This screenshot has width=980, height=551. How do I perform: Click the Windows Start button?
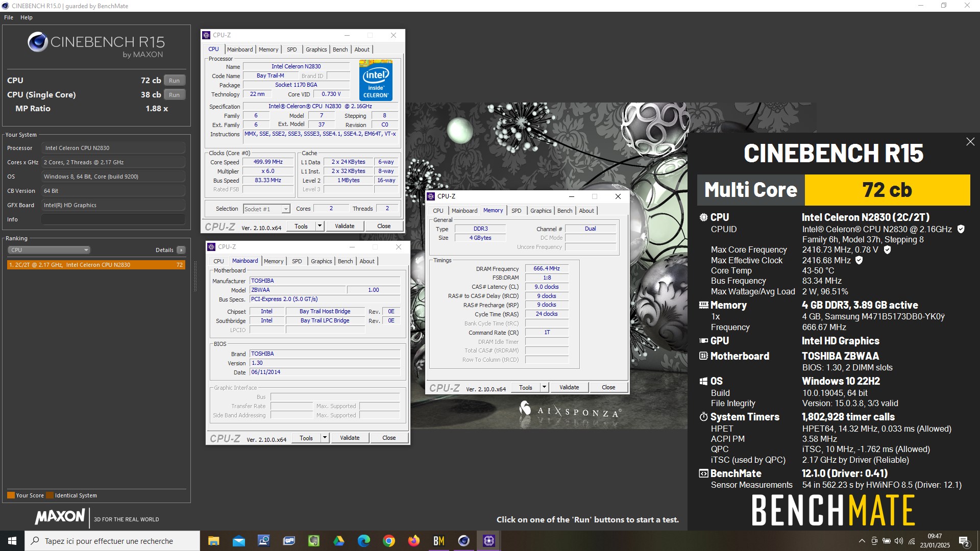tap(12, 541)
